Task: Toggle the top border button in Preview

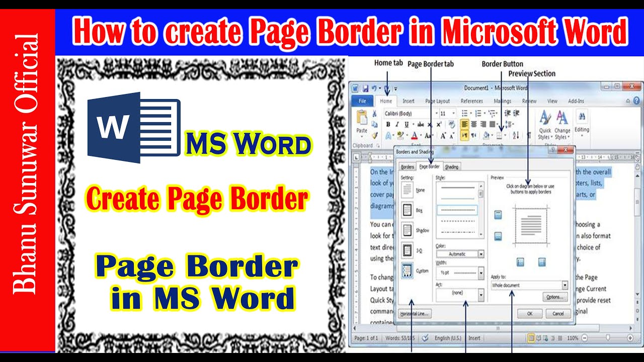Action: tap(498, 215)
